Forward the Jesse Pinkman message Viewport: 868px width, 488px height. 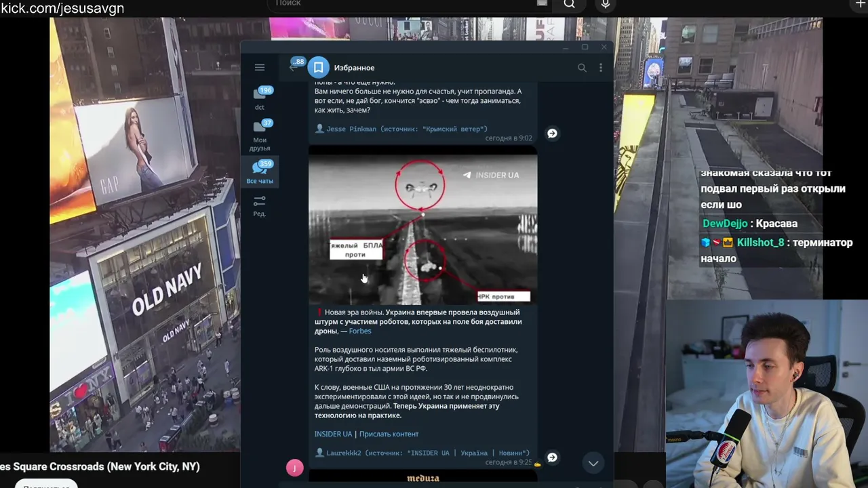tap(552, 134)
